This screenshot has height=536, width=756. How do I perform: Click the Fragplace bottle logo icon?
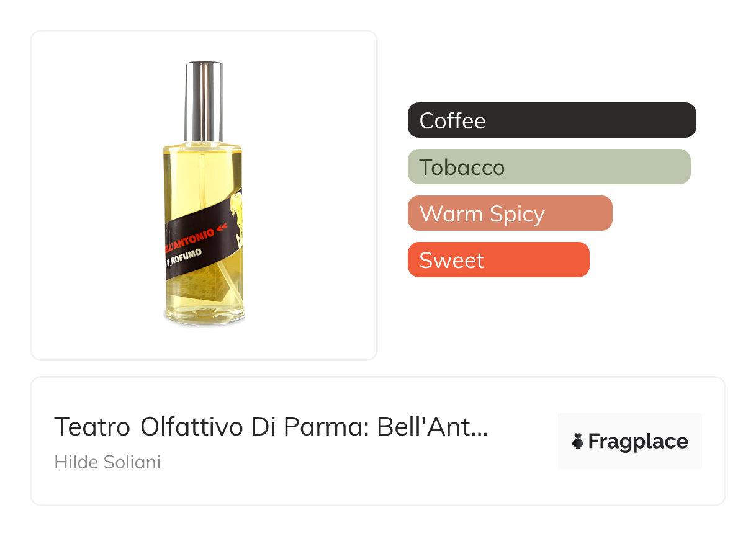577,442
